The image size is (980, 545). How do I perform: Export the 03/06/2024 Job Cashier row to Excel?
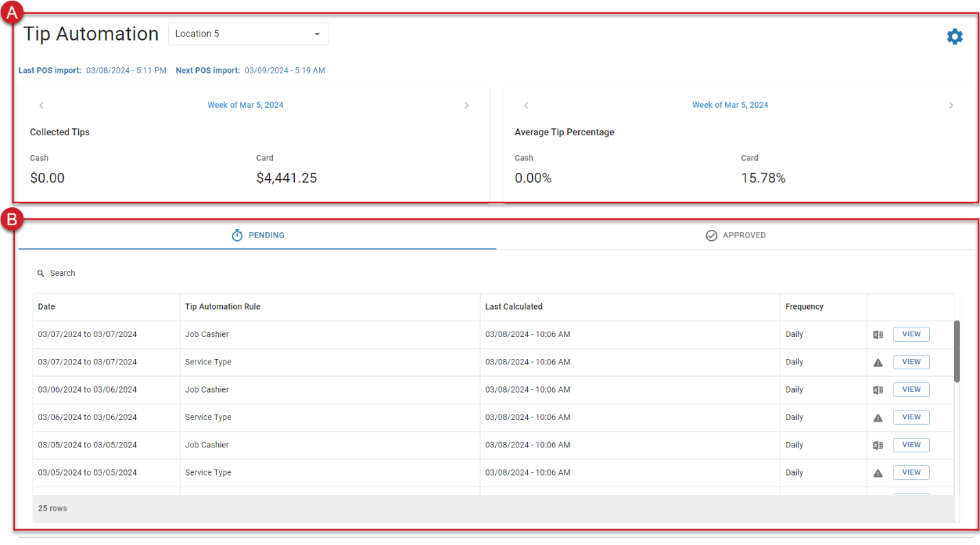pyautogui.click(x=878, y=390)
